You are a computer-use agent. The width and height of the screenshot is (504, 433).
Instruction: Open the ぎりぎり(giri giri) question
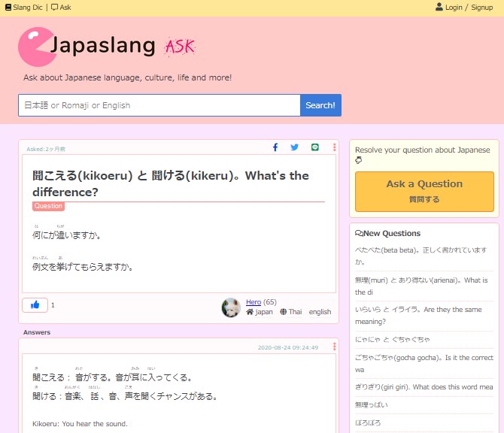pos(424,387)
